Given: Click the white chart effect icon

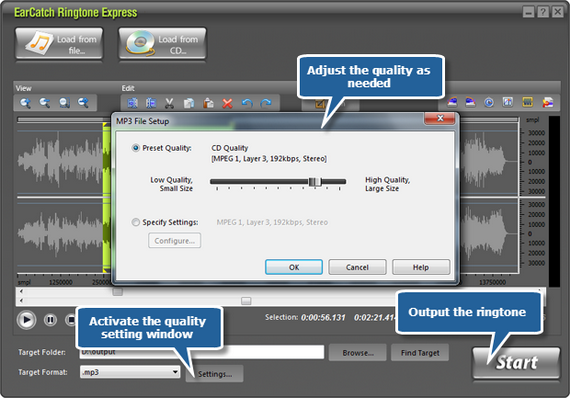Looking at the screenshot, I should [x=508, y=102].
